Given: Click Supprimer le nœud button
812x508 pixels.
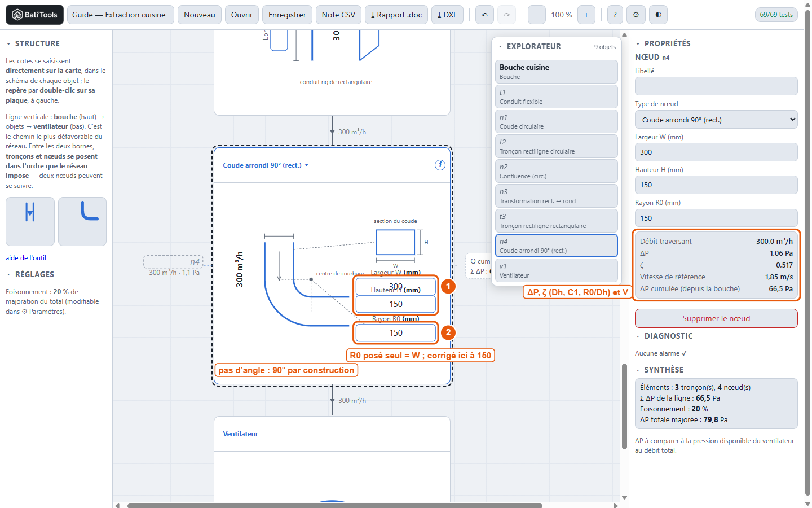Looking at the screenshot, I should click(716, 318).
